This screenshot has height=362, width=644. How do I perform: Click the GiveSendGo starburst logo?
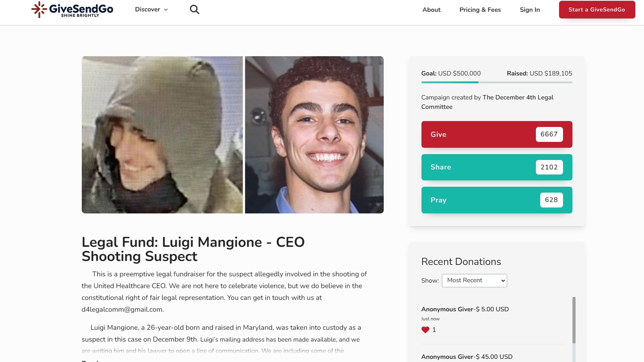[x=39, y=9]
